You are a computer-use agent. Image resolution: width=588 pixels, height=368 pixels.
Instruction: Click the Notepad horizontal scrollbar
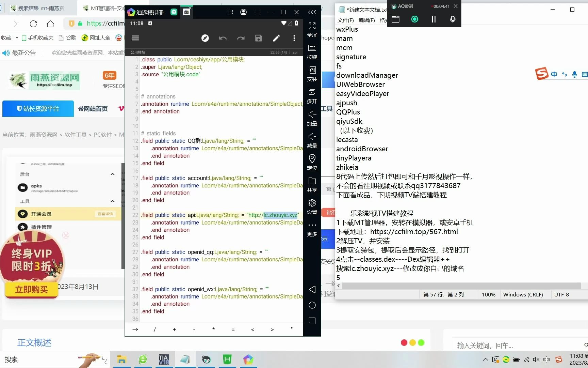coord(461,286)
